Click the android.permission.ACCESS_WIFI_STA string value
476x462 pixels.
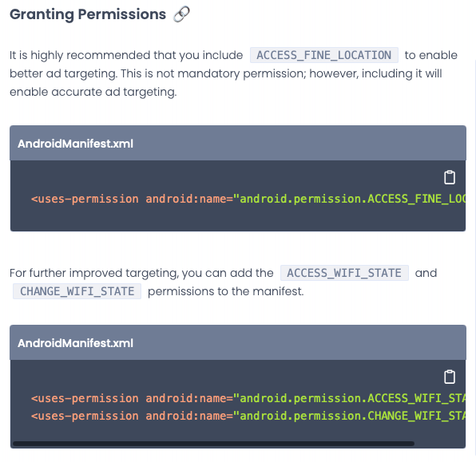coord(349,398)
